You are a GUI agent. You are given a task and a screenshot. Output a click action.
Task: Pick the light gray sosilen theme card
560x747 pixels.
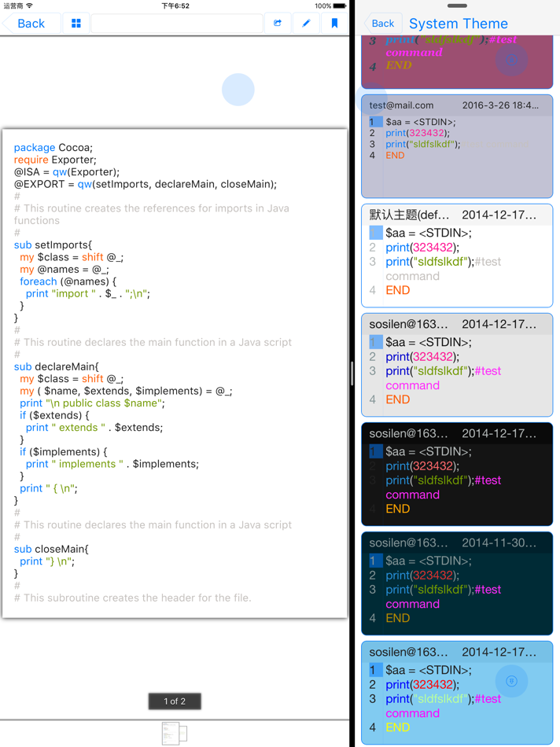pyautogui.click(x=457, y=365)
